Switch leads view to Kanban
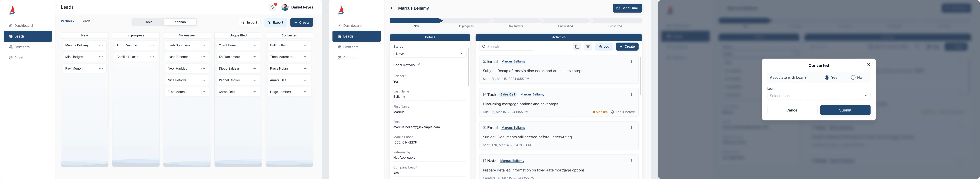980x179 pixels. coord(180,22)
